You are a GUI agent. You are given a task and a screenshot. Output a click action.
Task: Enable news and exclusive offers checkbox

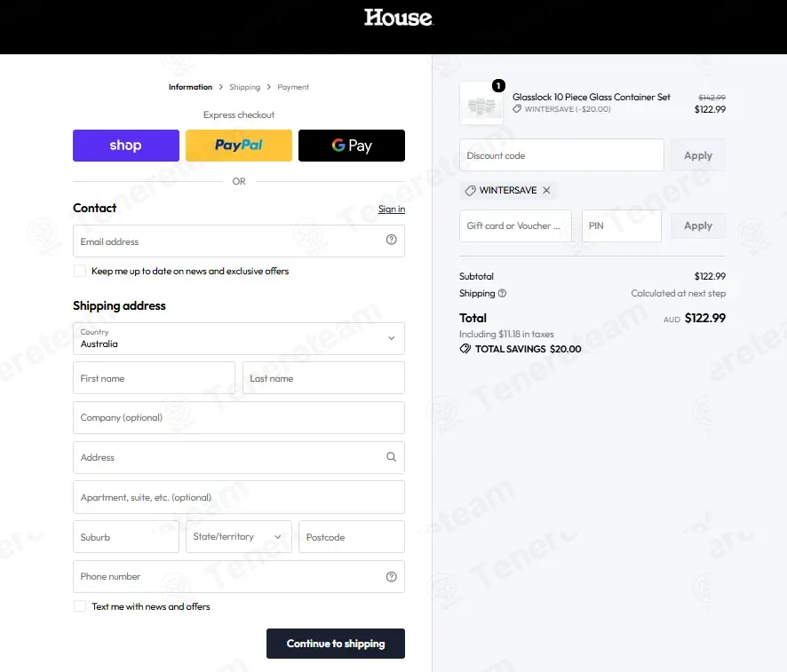(x=80, y=271)
